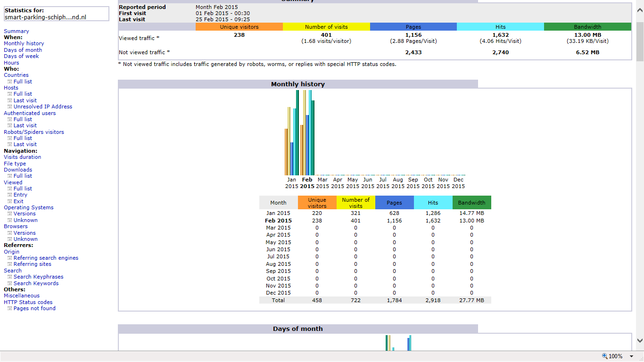Screen dimensions: 644x362
Task: Click the icon beside Search Keyphrases
Action: coord(9,277)
